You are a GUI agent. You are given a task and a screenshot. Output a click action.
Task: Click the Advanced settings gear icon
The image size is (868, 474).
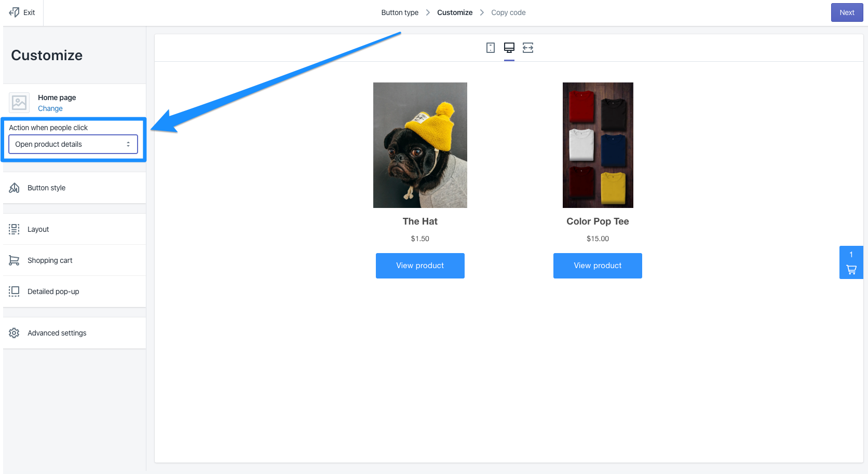click(14, 333)
